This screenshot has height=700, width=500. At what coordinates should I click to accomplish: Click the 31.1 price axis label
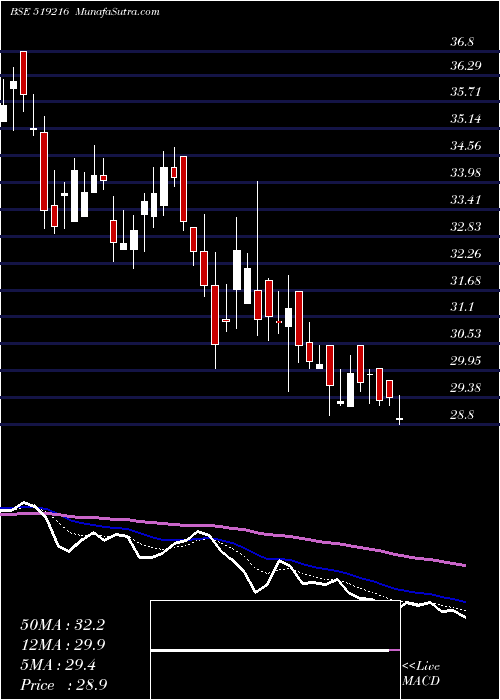coord(462,307)
